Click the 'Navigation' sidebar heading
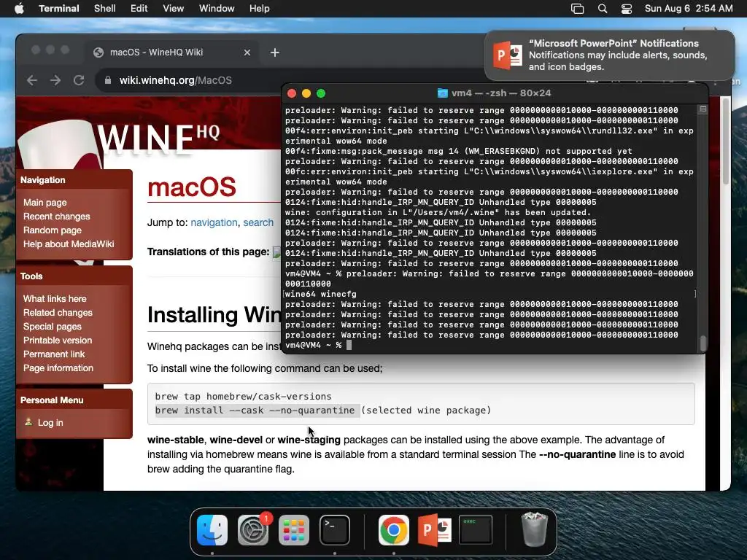This screenshot has height=560, width=747. (x=42, y=180)
